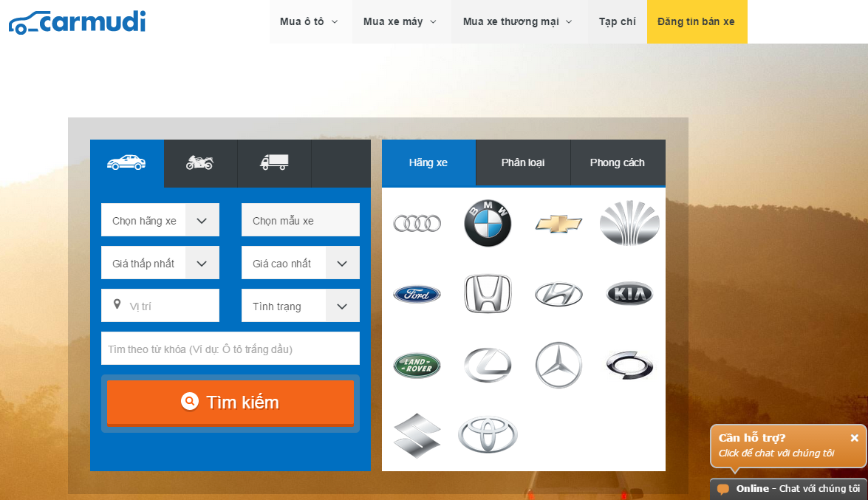Open the 'Mua xe máy' menu

tap(400, 21)
